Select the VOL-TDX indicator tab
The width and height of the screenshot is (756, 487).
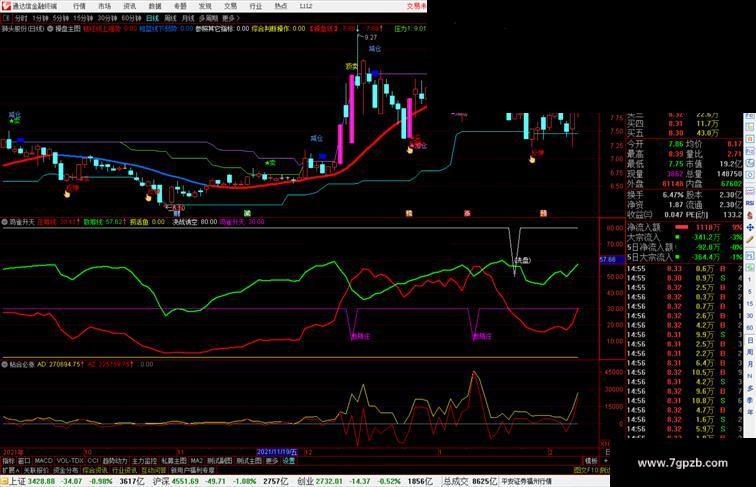click(70, 461)
